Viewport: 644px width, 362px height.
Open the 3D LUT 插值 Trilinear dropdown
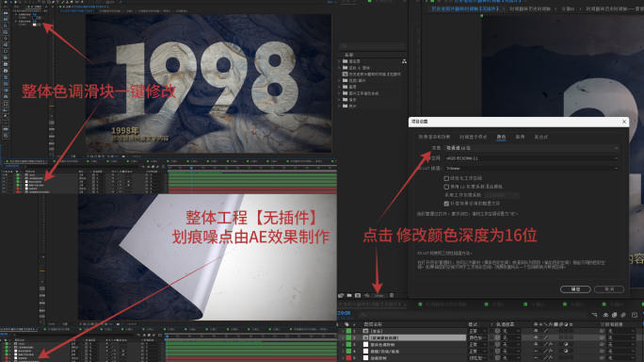click(532, 168)
